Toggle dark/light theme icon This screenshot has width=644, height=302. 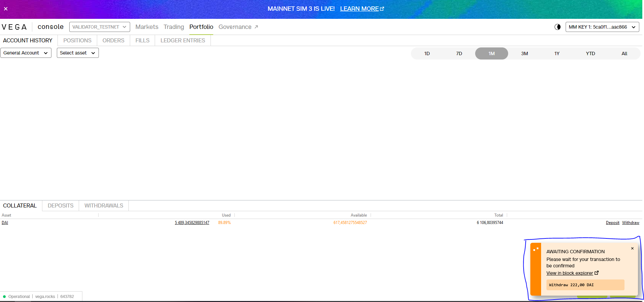tap(557, 27)
